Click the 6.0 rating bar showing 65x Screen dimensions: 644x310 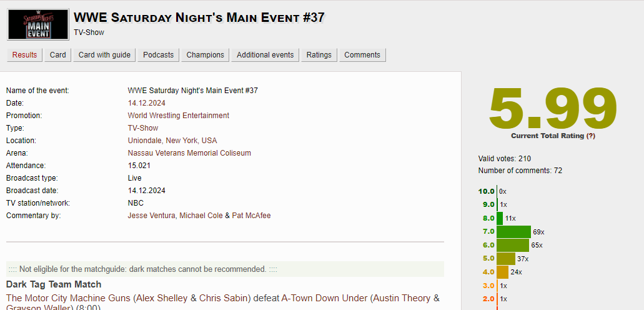click(513, 245)
